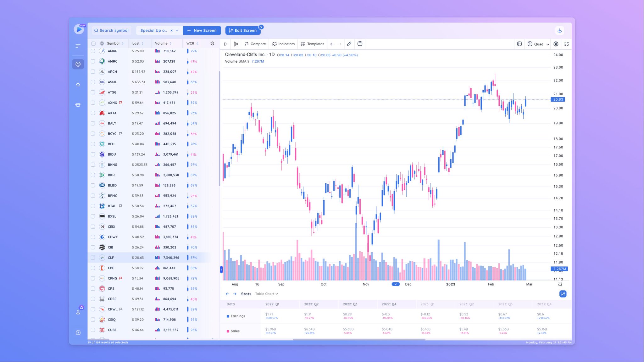Click the Search symbol field
This screenshot has width=644, height=362.
112,31
